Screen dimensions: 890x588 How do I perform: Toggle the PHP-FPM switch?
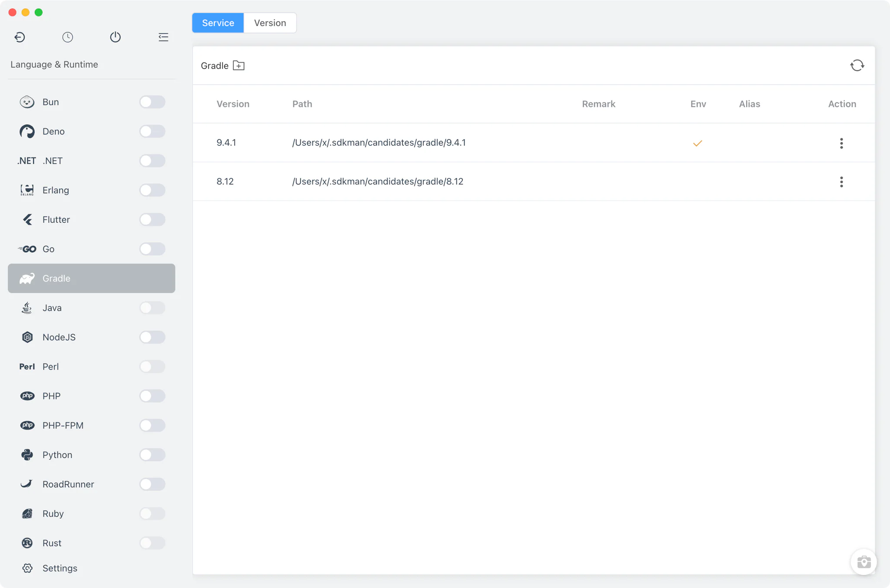tap(152, 425)
